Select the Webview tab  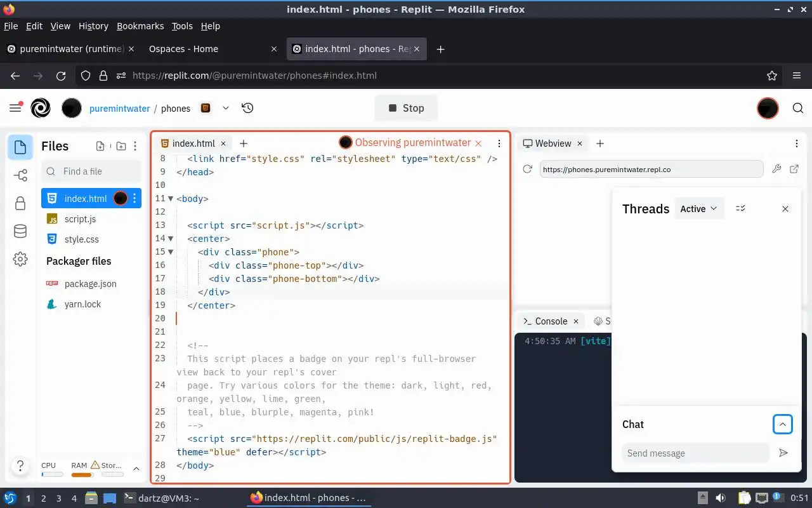pos(553,144)
